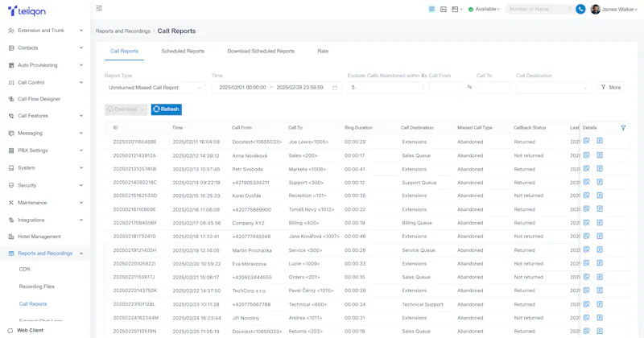Viewport: 644px width, 338px height.
Task: Open the layout window dropdown icon
Action: (x=457, y=9)
